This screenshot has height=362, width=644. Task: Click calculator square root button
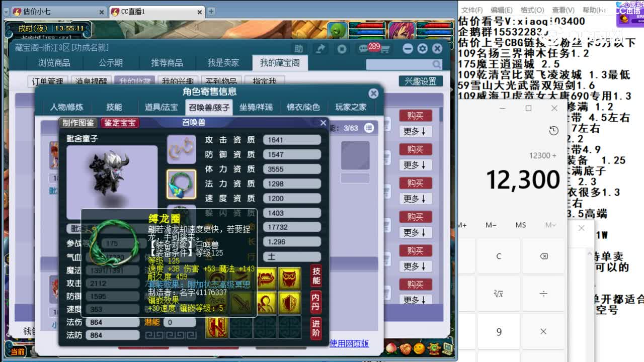(499, 294)
